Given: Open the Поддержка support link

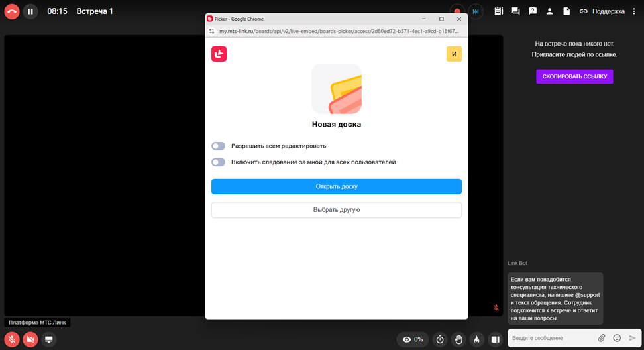Looking at the screenshot, I should click(x=608, y=11).
